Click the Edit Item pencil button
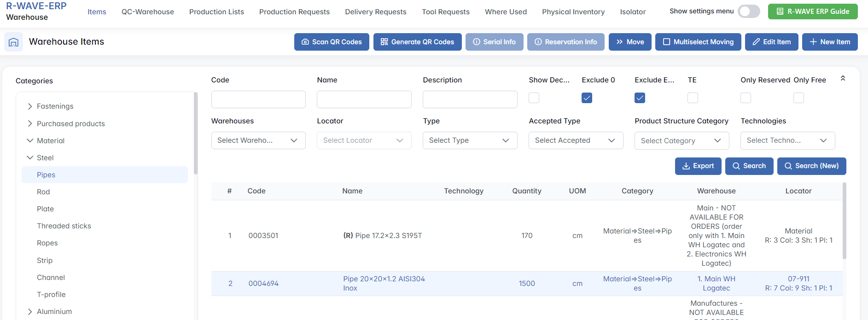This screenshot has height=320, width=868. click(x=771, y=42)
